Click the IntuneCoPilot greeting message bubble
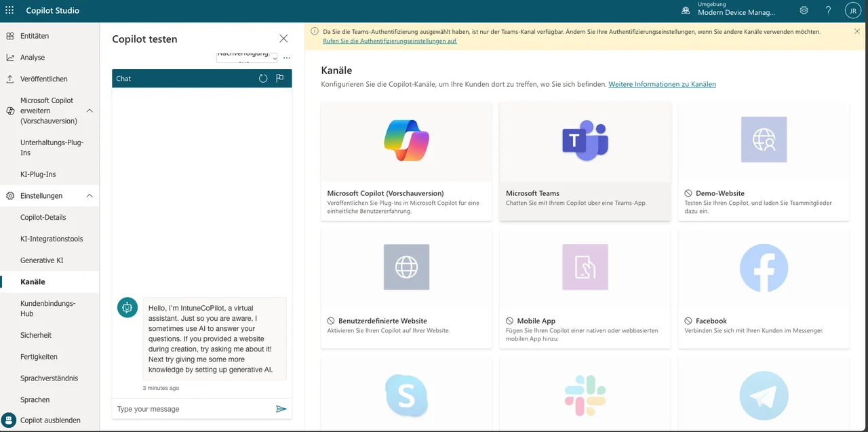The height and width of the screenshot is (432, 868). (214, 338)
